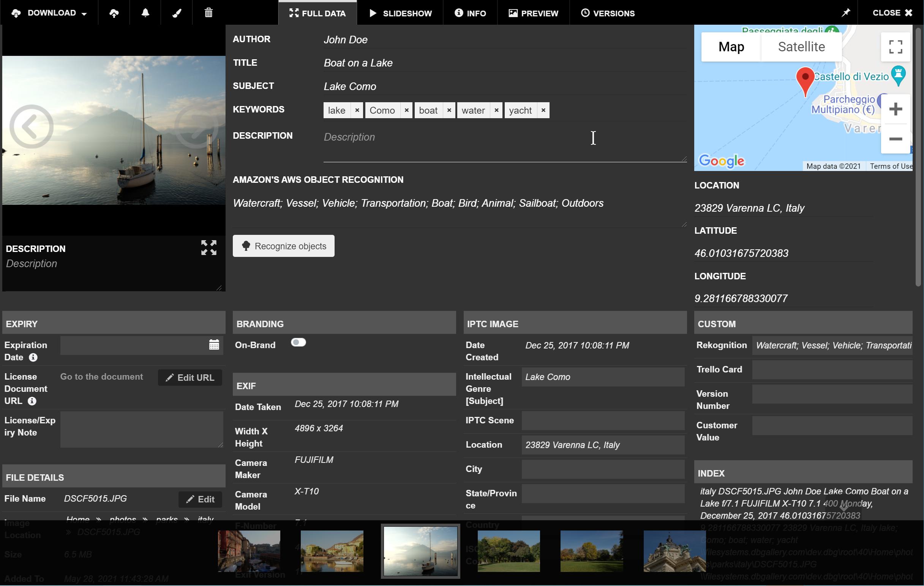Zoom in on the map
Viewport: 924px width, 586px height.
(x=895, y=109)
